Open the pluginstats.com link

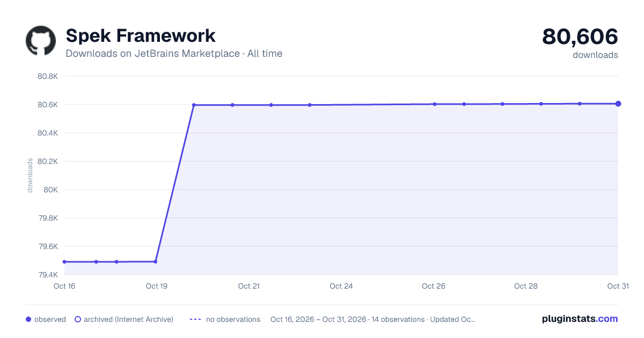click(580, 319)
